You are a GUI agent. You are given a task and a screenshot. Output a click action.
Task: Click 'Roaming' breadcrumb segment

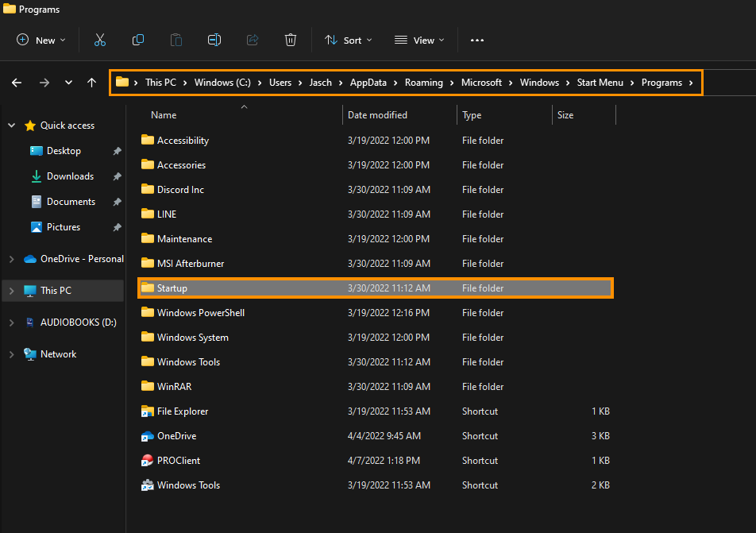coord(424,83)
